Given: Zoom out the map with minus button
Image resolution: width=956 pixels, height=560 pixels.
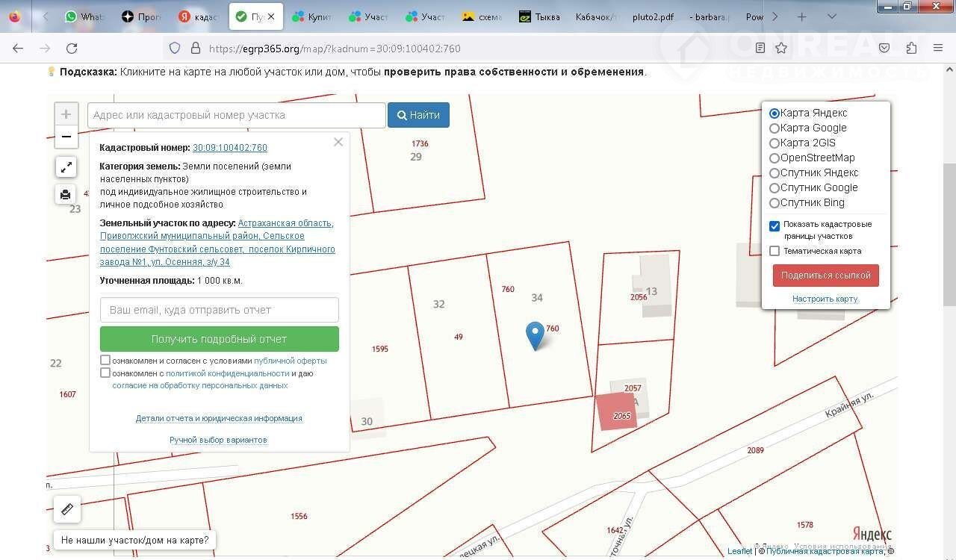Looking at the screenshot, I should point(66,137).
